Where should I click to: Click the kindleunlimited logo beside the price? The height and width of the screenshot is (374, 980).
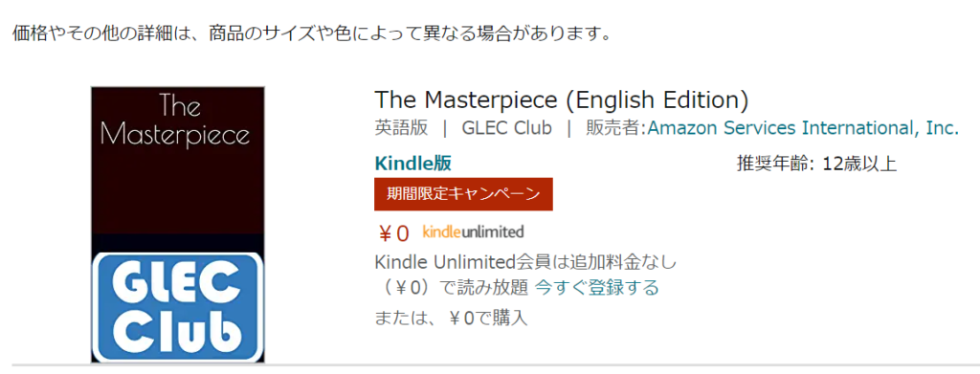coord(473,231)
